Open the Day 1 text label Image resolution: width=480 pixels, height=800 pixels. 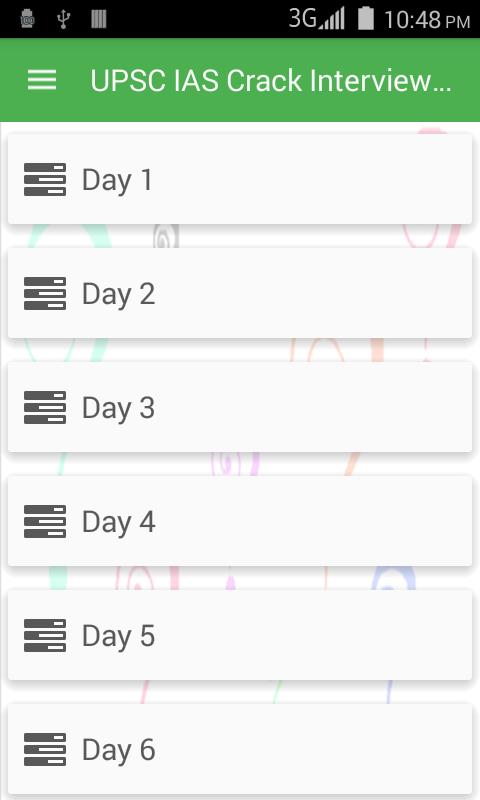coord(117,181)
